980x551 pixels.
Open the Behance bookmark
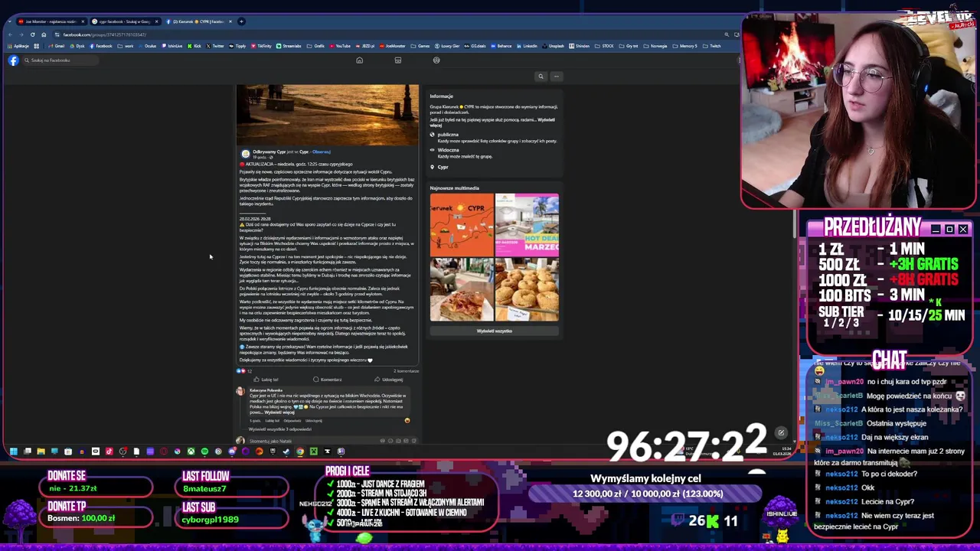pyautogui.click(x=501, y=46)
